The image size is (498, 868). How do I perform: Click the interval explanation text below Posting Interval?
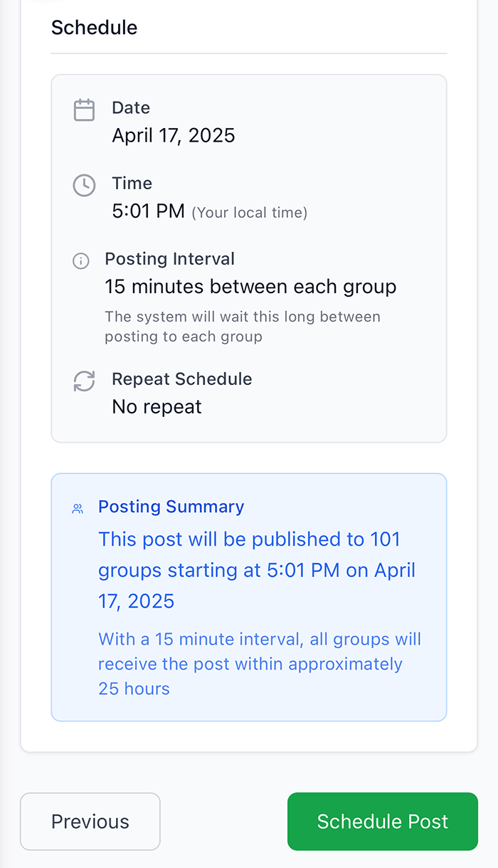[x=243, y=326]
